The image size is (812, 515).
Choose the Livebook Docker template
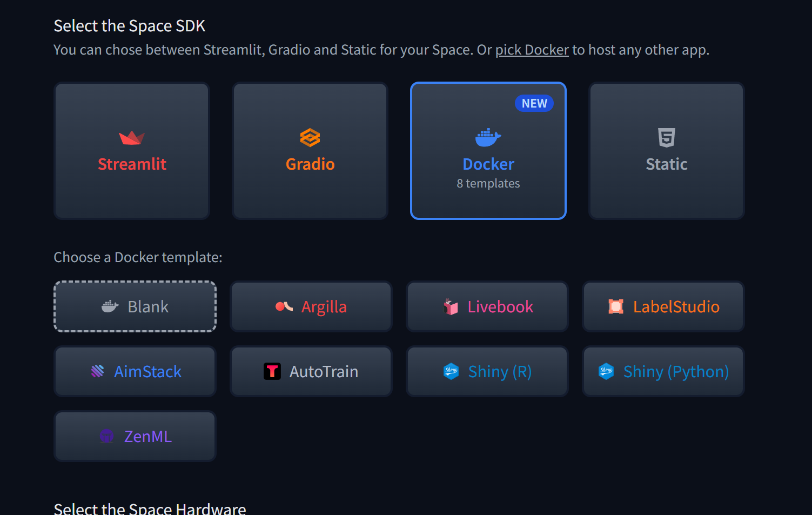click(487, 306)
